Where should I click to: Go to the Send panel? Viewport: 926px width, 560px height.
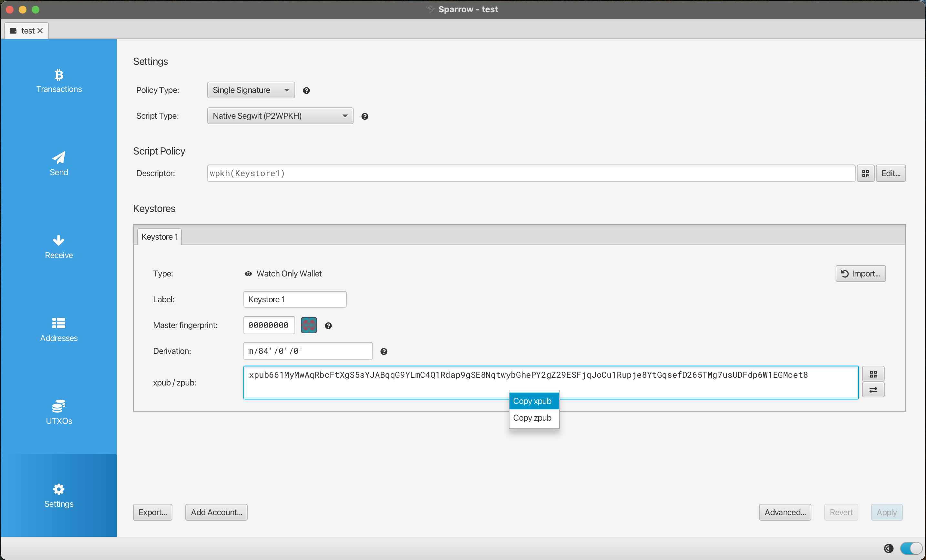[x=59, y=164]
